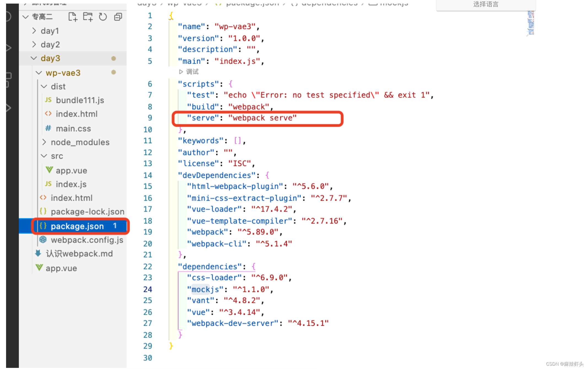Screen dimensions: 588x369
Task: Click the Collapse Folders icon in explorer
Action: [x=118, y=17]
